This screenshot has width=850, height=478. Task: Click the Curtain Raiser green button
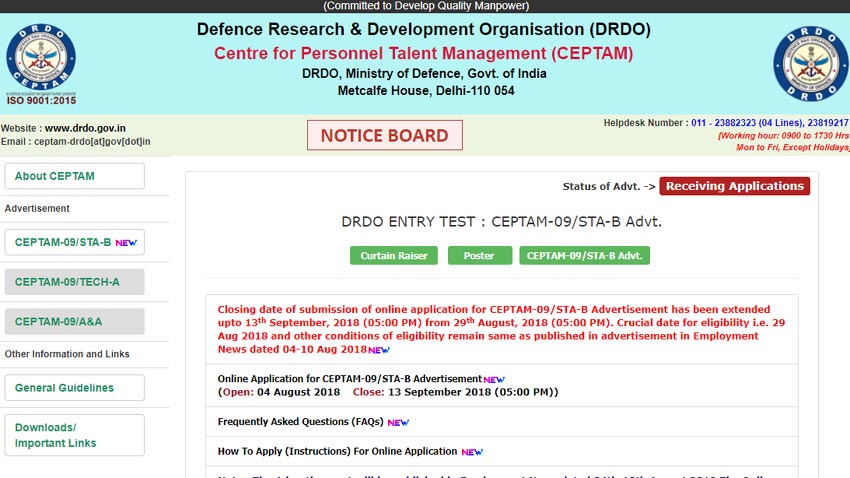tap(394, 256)
